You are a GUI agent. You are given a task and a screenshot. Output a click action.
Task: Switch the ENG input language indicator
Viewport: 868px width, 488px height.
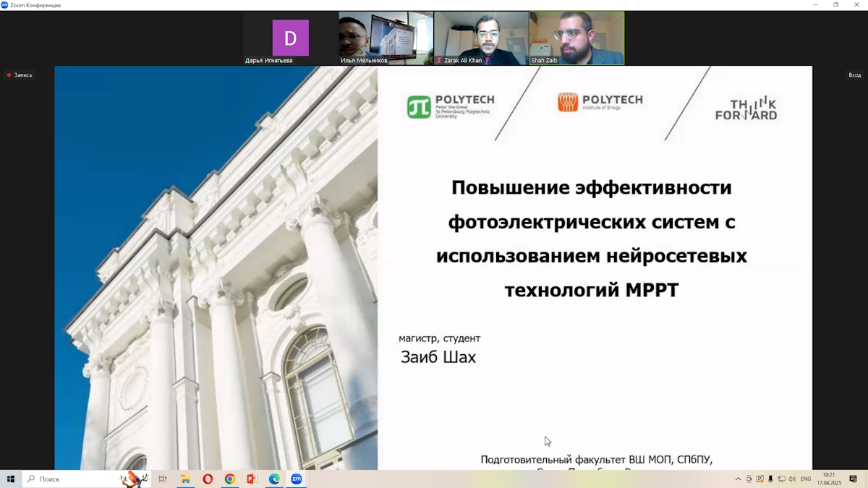point(806,479)
